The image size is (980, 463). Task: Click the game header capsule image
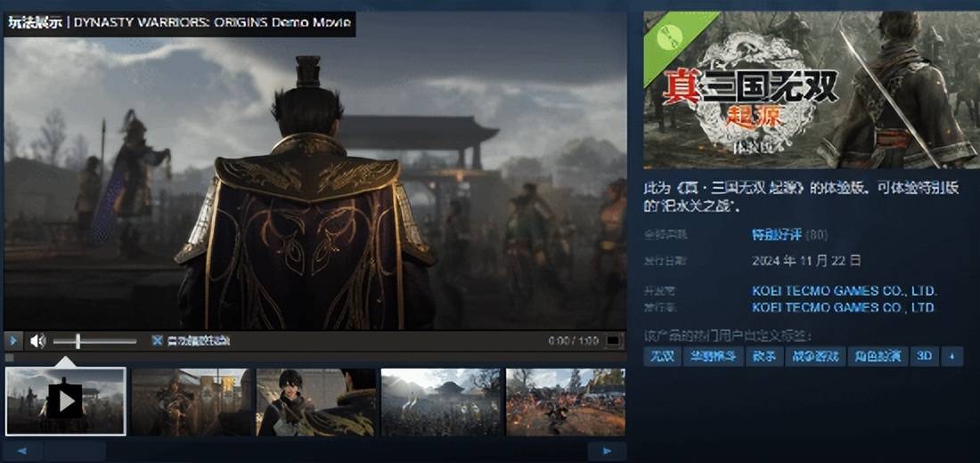(810, 89)
